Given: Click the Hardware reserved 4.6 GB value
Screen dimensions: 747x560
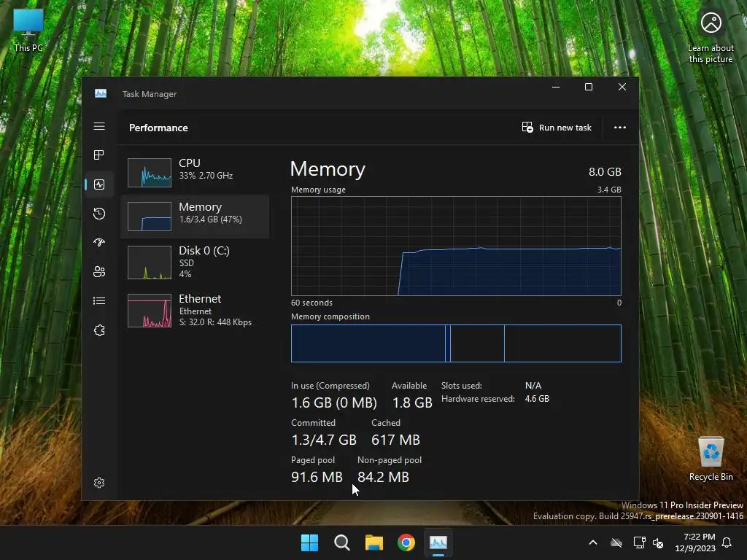Looking at the screenshot, I should coord(537,399).
